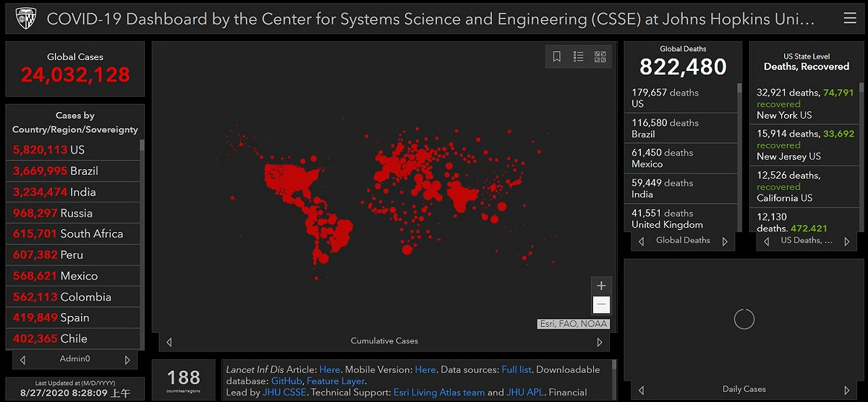Select India row with 3,234,474 cases
Screen dimensions: 868x402
(72, 192)
